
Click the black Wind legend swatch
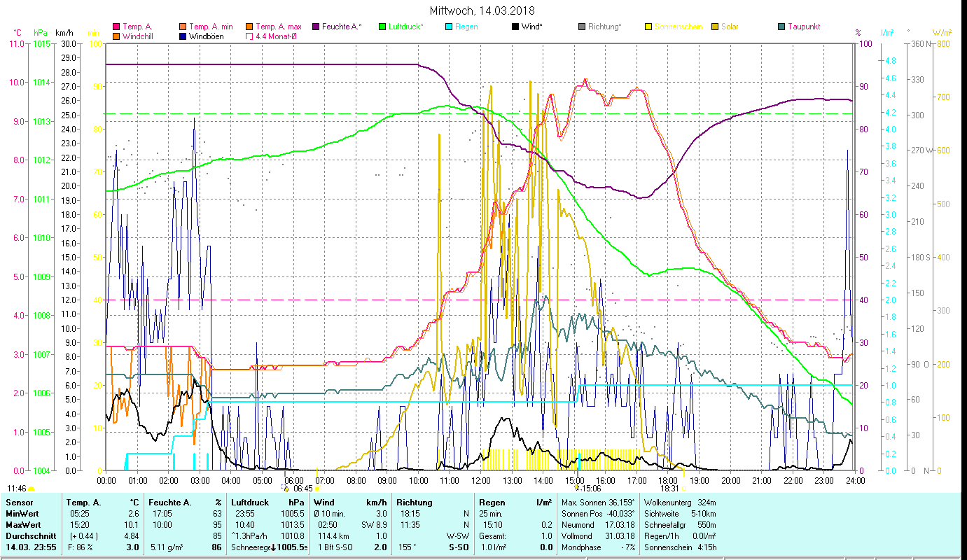[x=515, y=27]
